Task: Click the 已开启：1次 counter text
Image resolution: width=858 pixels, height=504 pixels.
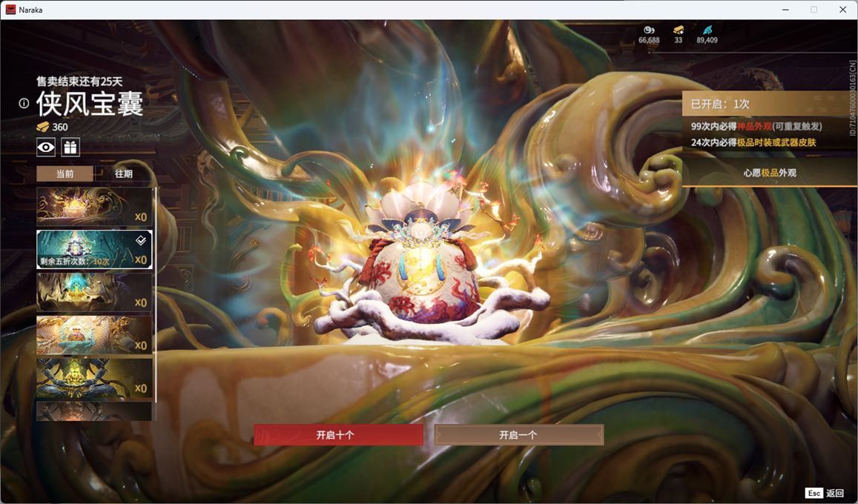Action: coord(719,104)
